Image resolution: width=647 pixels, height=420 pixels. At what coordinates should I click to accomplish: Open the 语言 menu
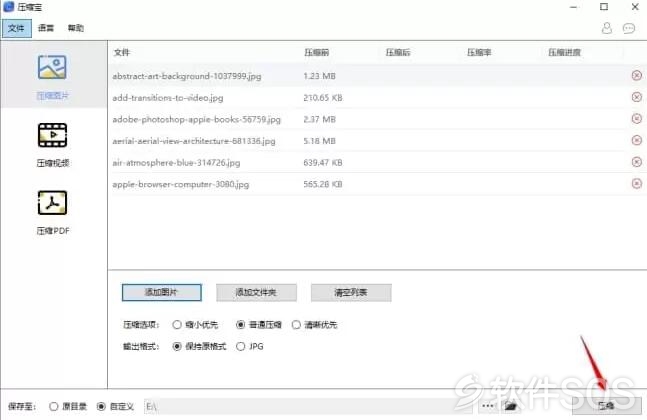[46, 28]
